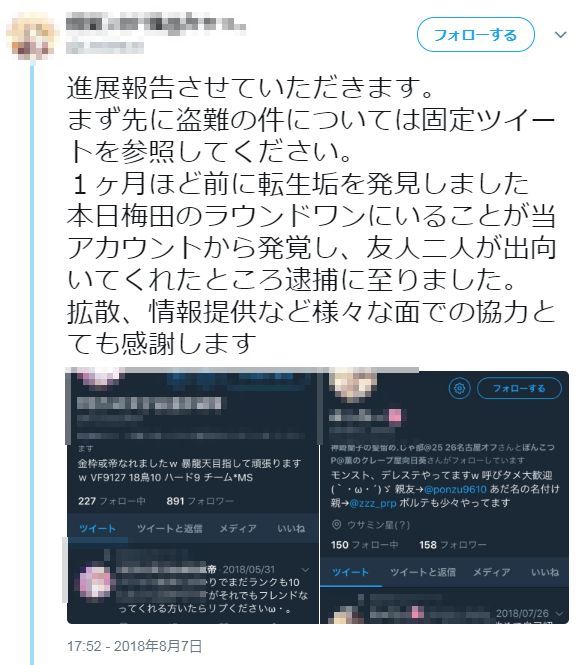583x665 pixels.
Task: Select ツイートと返信 tab in left profile
Action: [x=169, y=528]
